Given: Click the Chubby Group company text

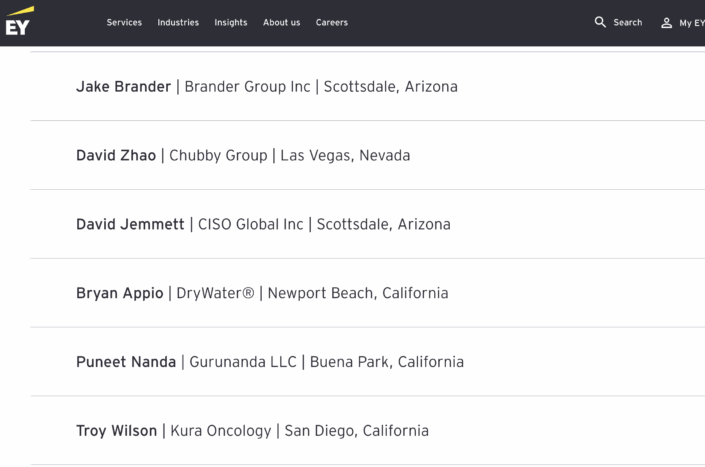Looking at the screenshot, I should [218, 155].
